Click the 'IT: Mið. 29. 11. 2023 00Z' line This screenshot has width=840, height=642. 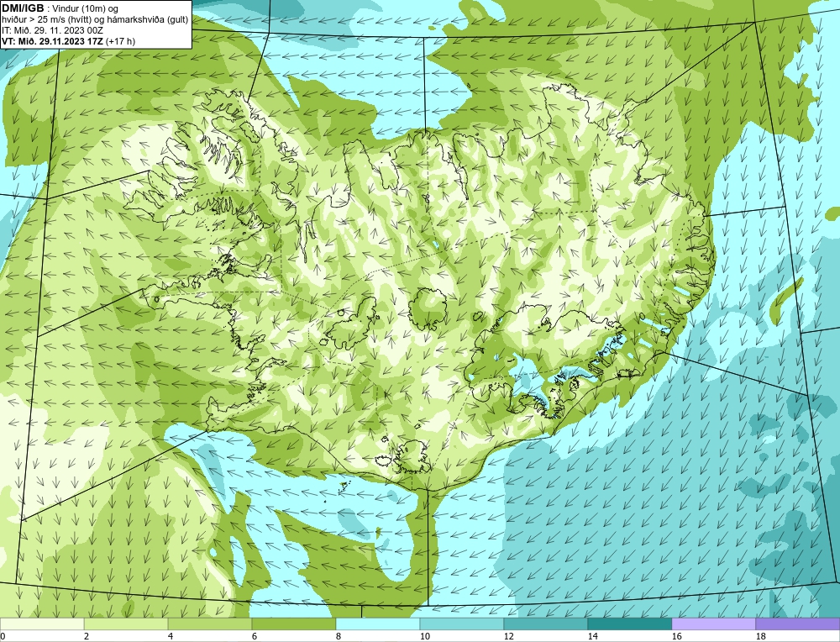52,30
